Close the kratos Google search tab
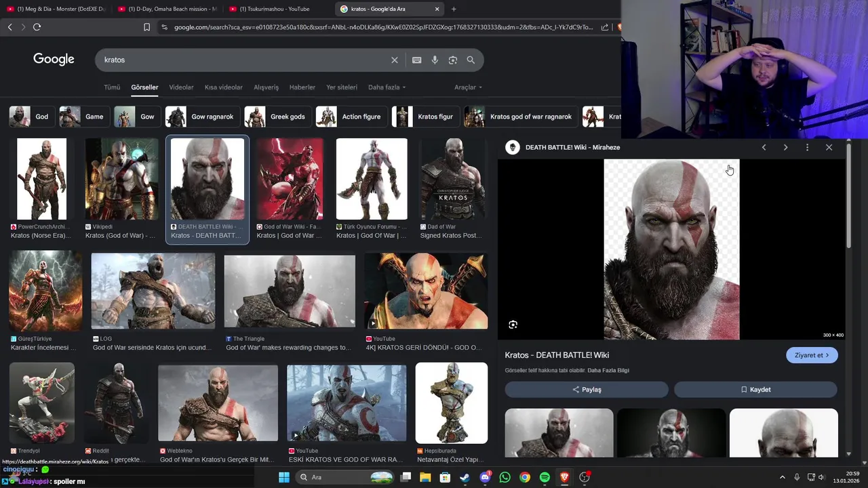Viewport: 868px width, 488px height. [437, 9]
